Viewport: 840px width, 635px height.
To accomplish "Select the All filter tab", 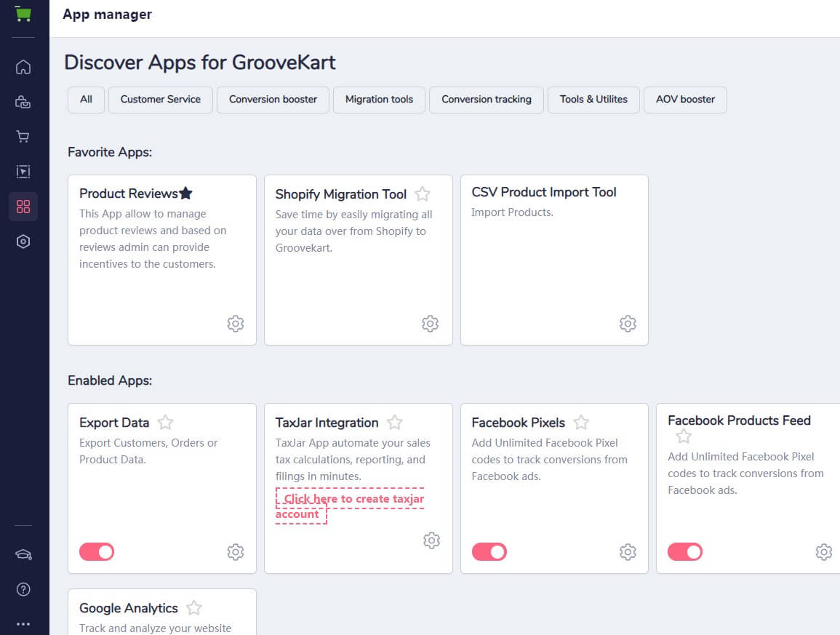I will pos(86,100).
